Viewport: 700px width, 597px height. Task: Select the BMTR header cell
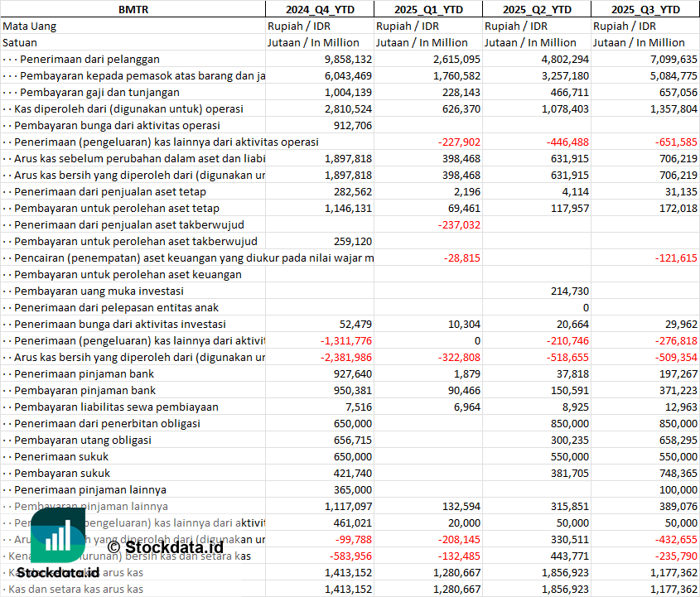[x=133, y=9]
